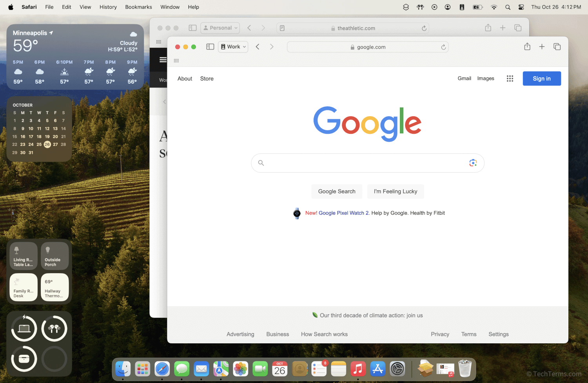The width and height of the screenshot is (588, 383).
Task: Show Wi-Fi status menu
Action: click(494, 7)
